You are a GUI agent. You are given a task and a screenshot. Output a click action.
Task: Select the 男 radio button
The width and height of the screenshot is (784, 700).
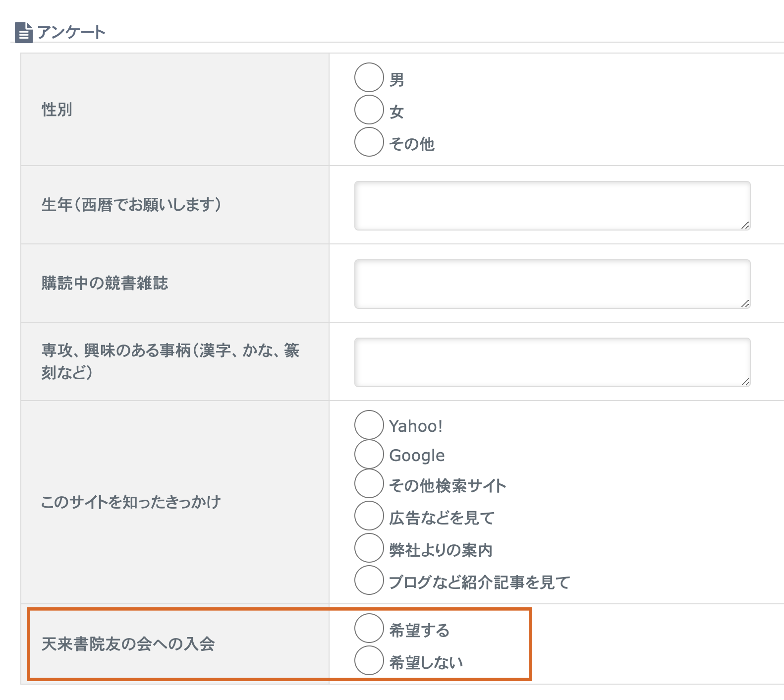tap(369, 78)
